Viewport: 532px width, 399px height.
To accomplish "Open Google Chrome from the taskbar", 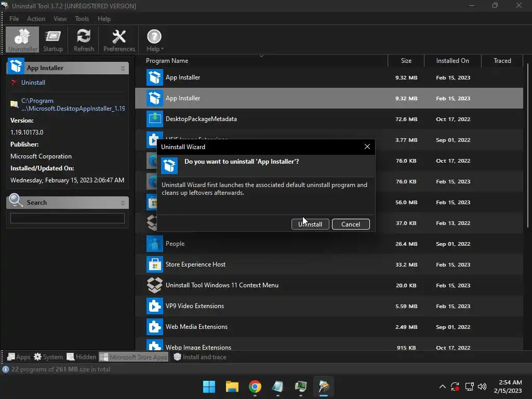I will [x=255, y=387].
